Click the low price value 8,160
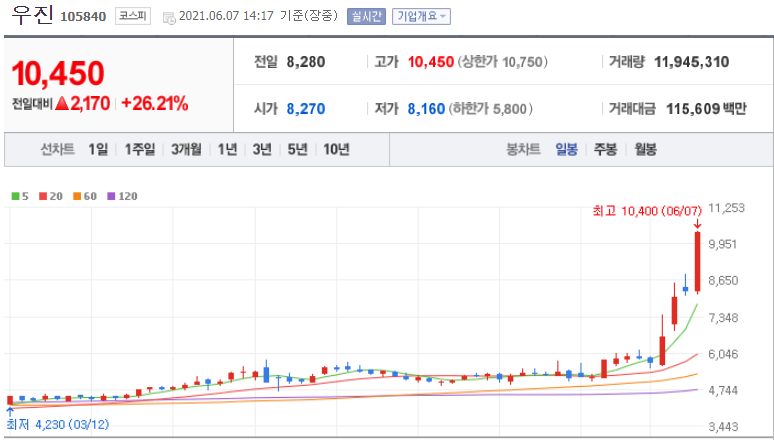The width and height of the screenshot is (774, 440). tap(426, 109)
